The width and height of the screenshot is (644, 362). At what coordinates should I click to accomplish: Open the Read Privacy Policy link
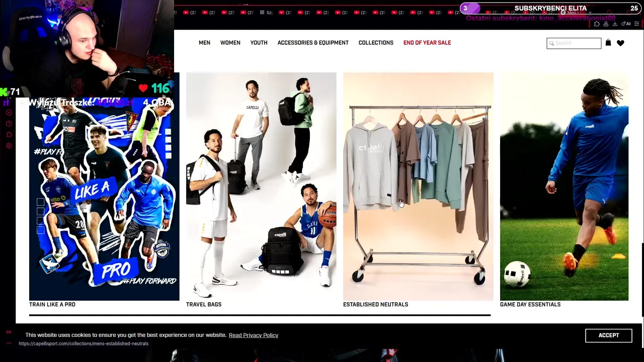click(x=254, y=335)
